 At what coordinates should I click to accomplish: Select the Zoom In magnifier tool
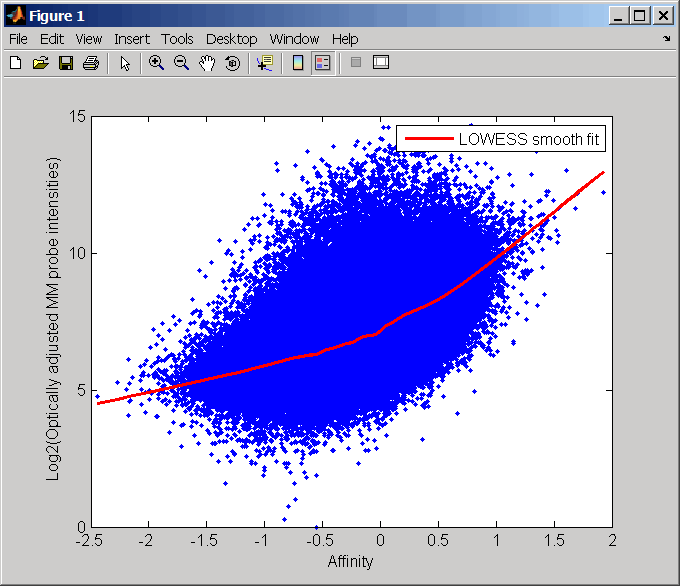click(x=156, y=63)
